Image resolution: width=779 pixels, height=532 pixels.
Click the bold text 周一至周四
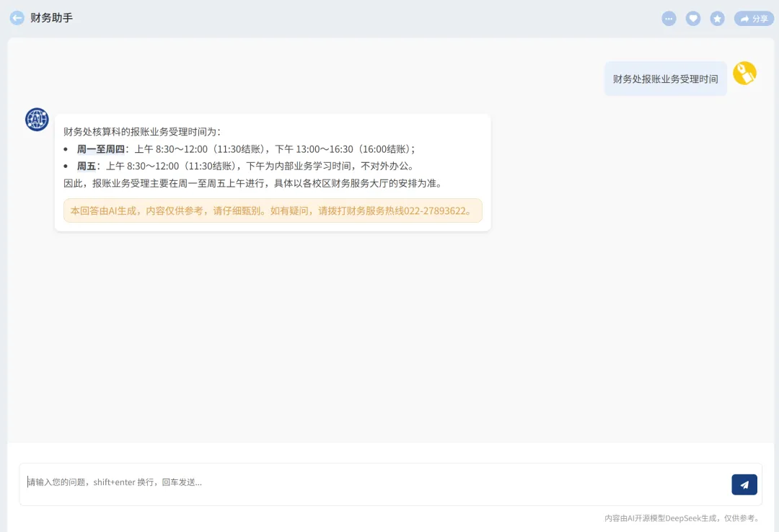(x=101, y=149)
